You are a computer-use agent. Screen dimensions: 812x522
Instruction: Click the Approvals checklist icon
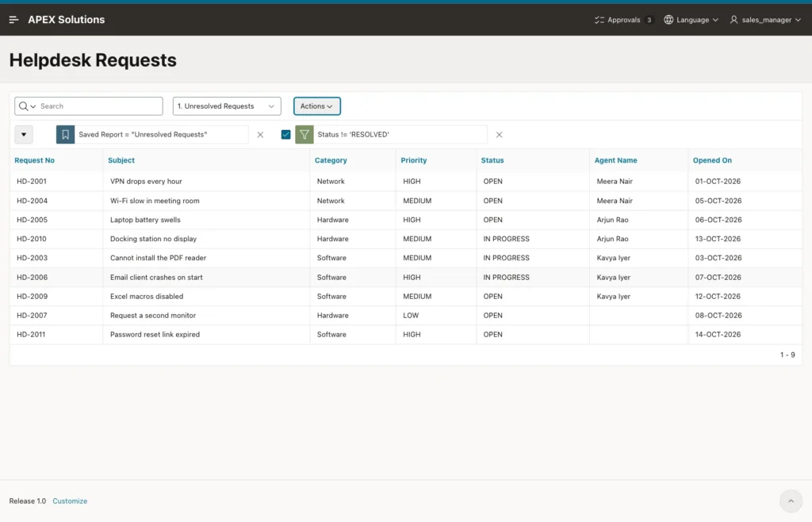pos(599,20)
